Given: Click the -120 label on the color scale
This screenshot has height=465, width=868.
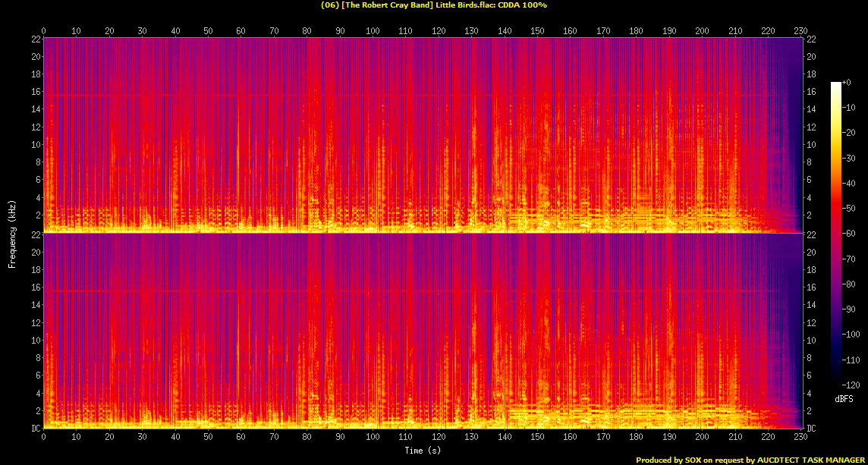Looking at the screenshot, I should click(x=851, y=385).
